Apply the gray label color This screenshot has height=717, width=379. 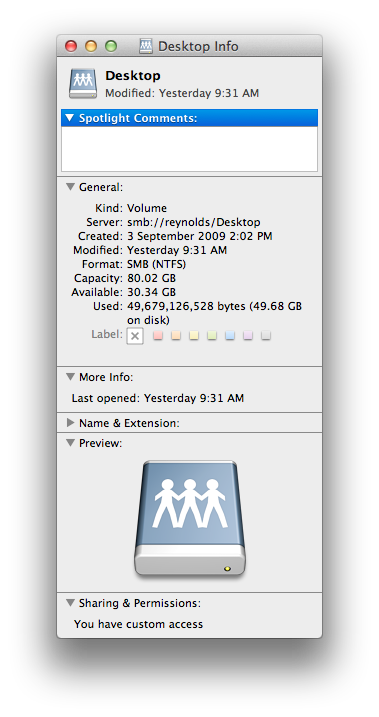pos(266,336)
